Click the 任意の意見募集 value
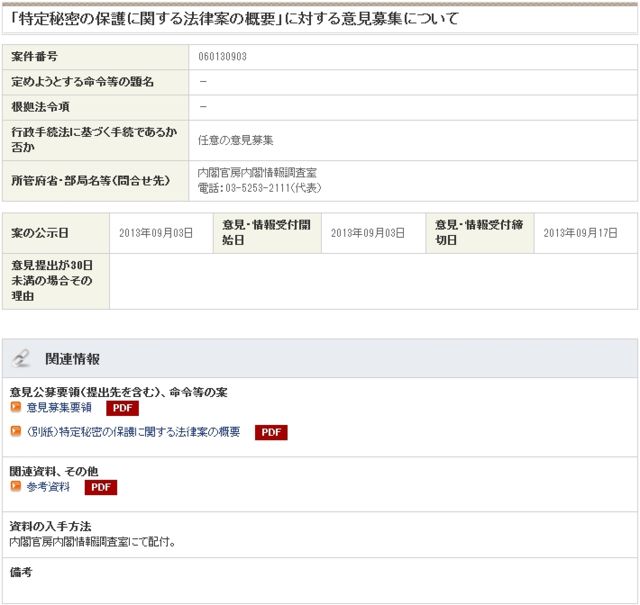This screenshot has width=640, height=605. tap(236, 140)
